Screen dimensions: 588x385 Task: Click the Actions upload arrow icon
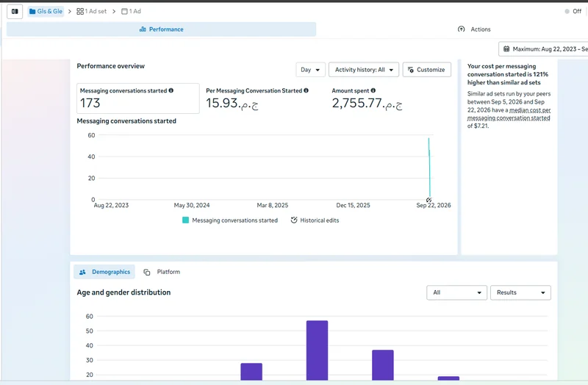pos(462,29)
